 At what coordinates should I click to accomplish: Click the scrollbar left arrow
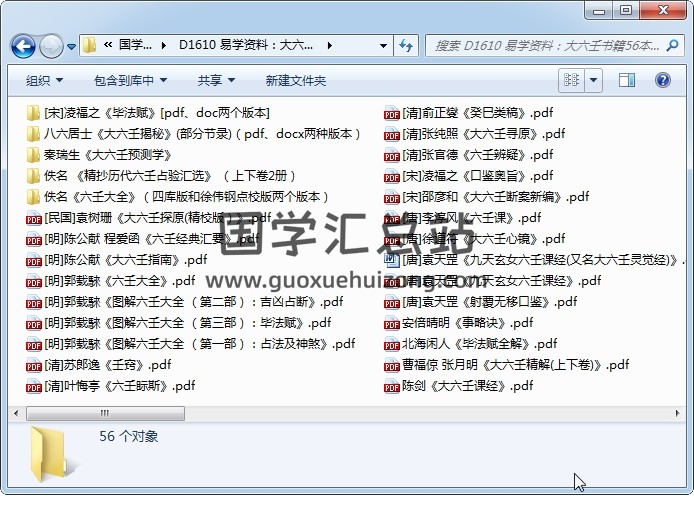tap(16, 413)
